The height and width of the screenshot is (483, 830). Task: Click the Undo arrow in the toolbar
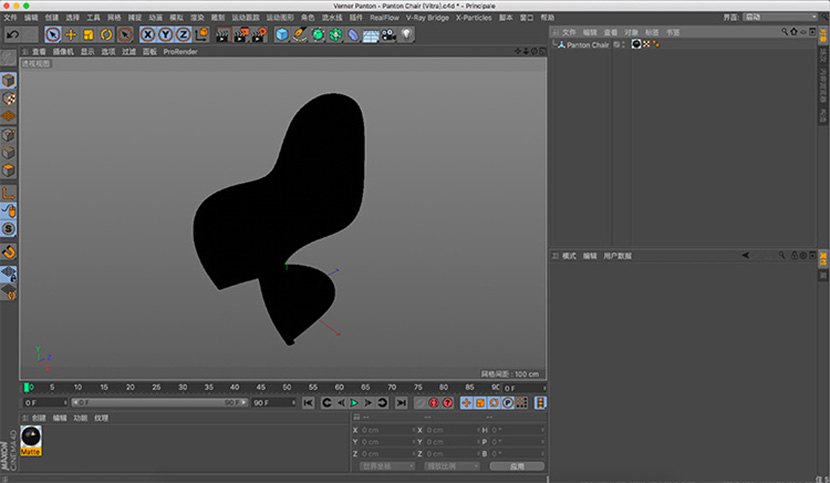coord(13,34)
